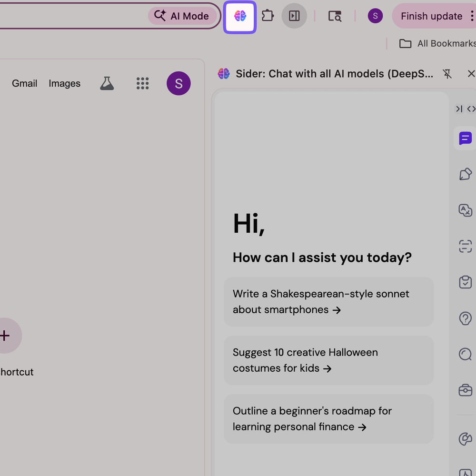Click the Sider brain extension icon
476x476 pixels.
(240, 16)
